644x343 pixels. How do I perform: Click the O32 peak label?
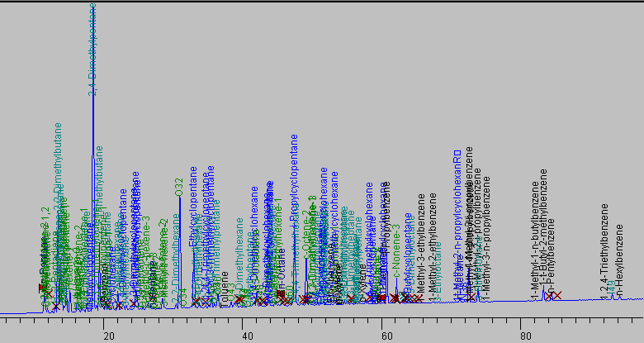179,187
